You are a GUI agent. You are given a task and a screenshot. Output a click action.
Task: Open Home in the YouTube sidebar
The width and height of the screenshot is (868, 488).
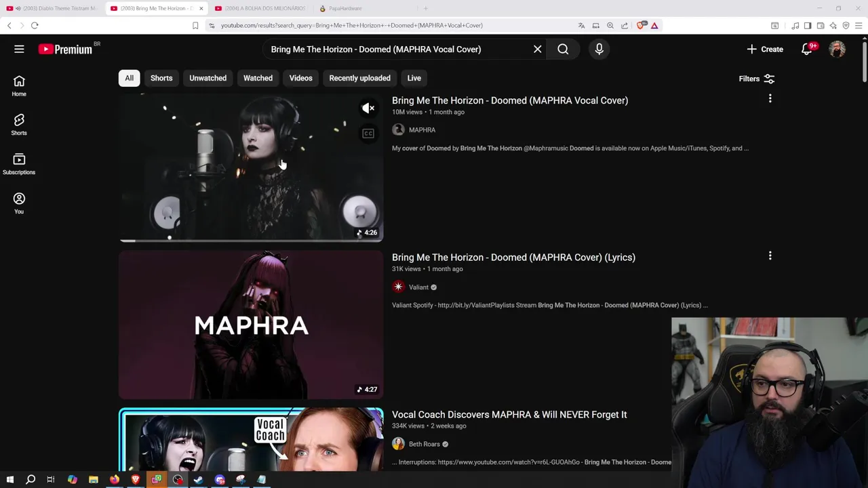[19, 85]
